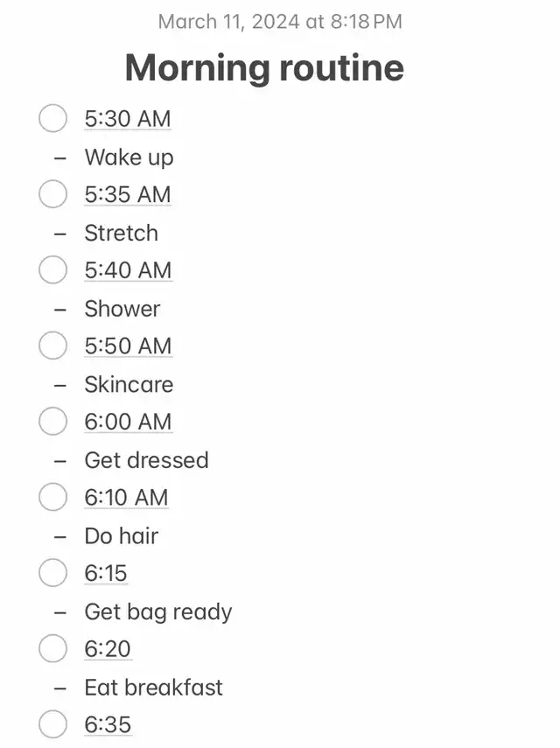Tick the 5:40 AM checklist circle
The height and width of the screenshot is (748, 560).
pos(52,269)
